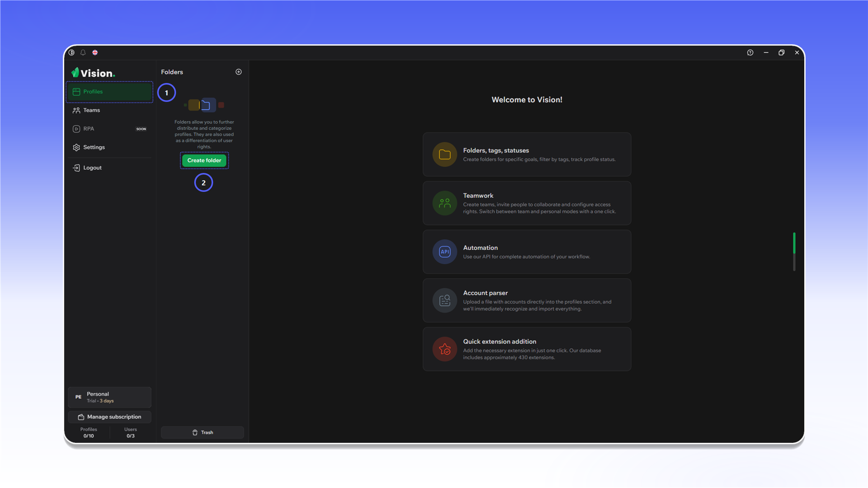The height and width of the screenshot is (488, 868).
Task: Open Settings from the sidebar
Action: tap(109, 147)
